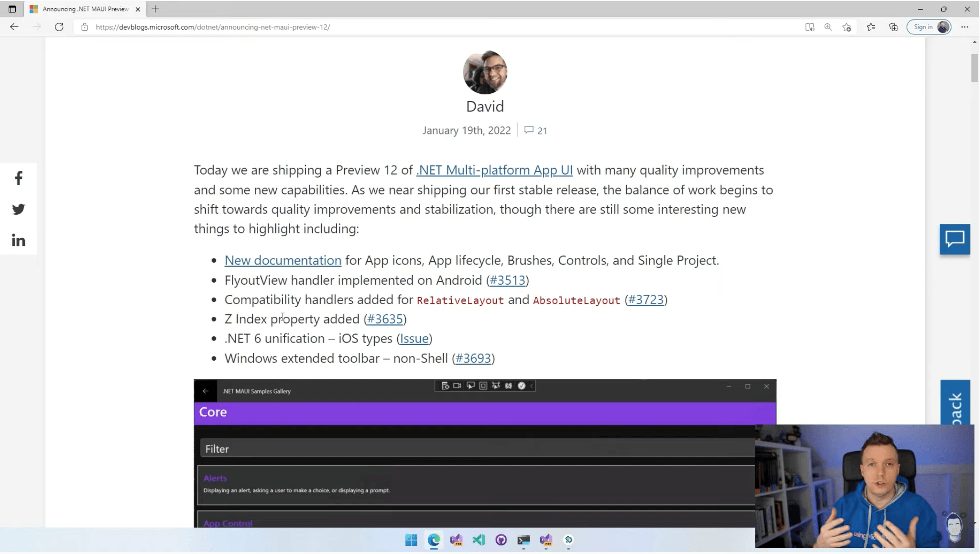Open pull request #3513 link
Image resolution: width=980 pixels, height=554 pixels.
point(508,280)
